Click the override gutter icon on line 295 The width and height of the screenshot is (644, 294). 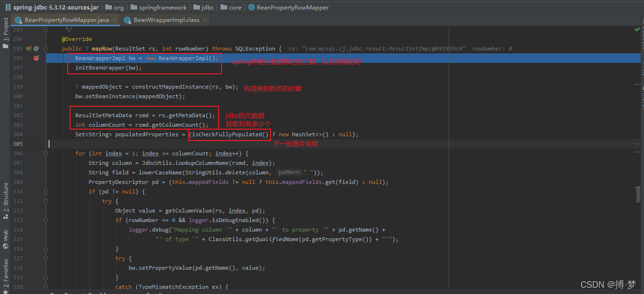click(x=28, y=49)
